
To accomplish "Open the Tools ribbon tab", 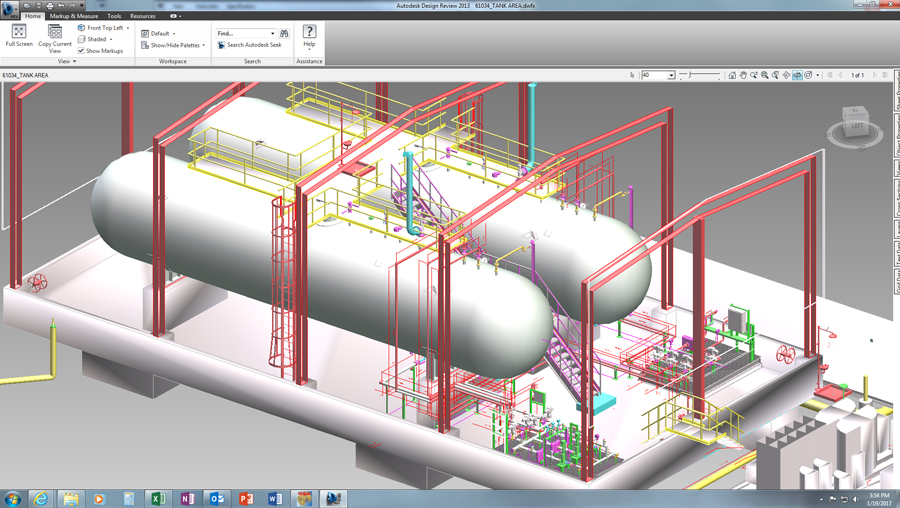I will 114,16.
